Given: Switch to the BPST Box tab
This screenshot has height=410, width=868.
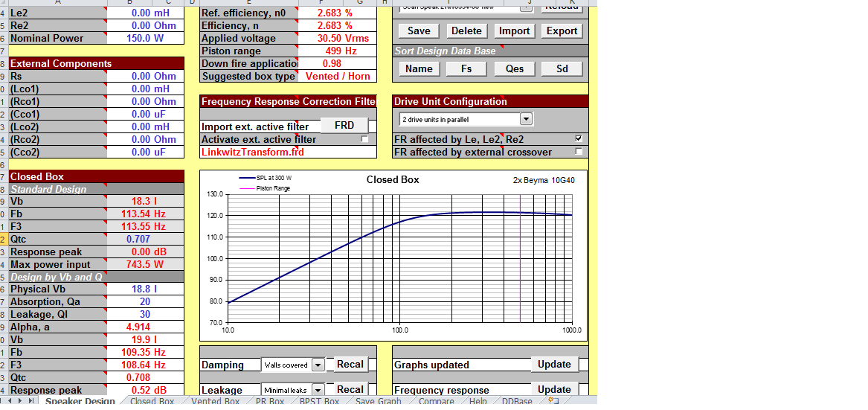Looking at the screenshot, I should [319, 401].
